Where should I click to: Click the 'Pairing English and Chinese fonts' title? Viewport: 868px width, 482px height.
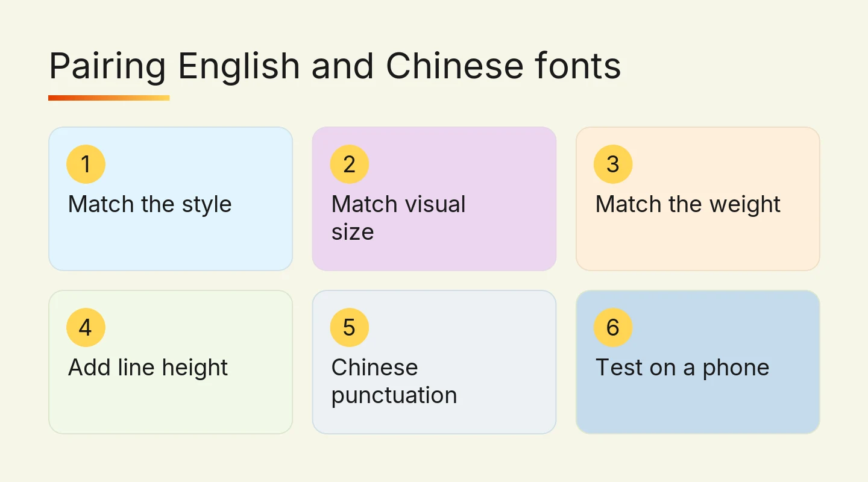click(x=335, y=66)
